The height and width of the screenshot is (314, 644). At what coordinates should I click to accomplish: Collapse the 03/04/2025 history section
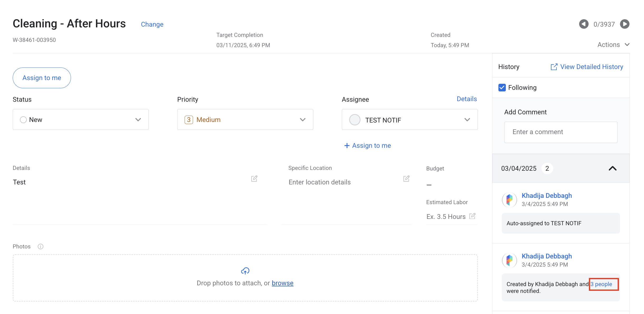coord(612,168)
